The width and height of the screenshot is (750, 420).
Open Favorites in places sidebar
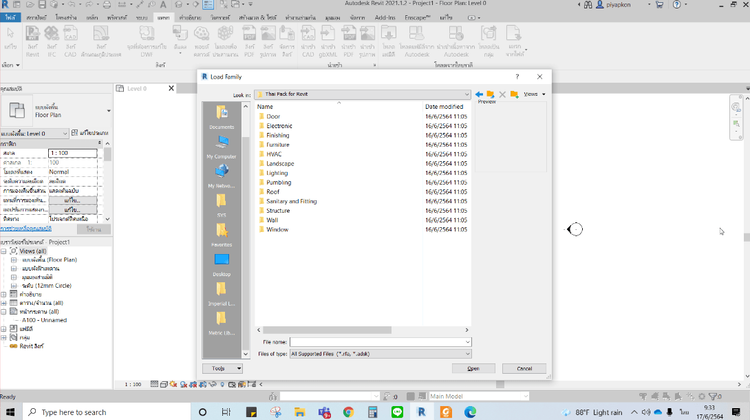[x=221, y=235]
